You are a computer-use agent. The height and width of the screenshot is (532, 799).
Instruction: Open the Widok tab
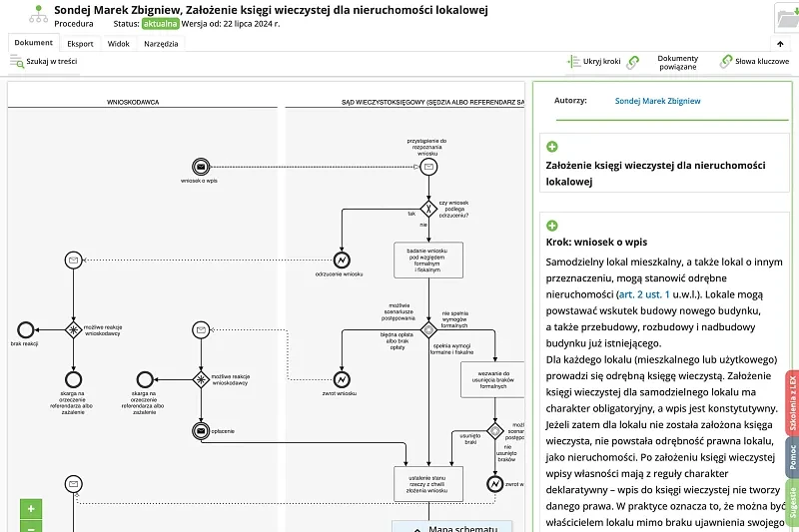(119, 44)
